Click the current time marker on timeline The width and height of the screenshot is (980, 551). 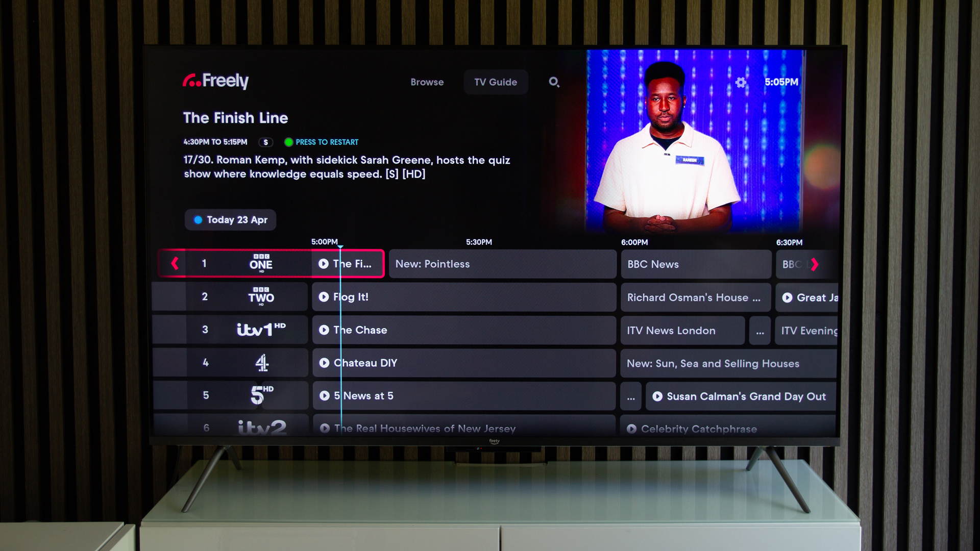click(x=340, y=247)
